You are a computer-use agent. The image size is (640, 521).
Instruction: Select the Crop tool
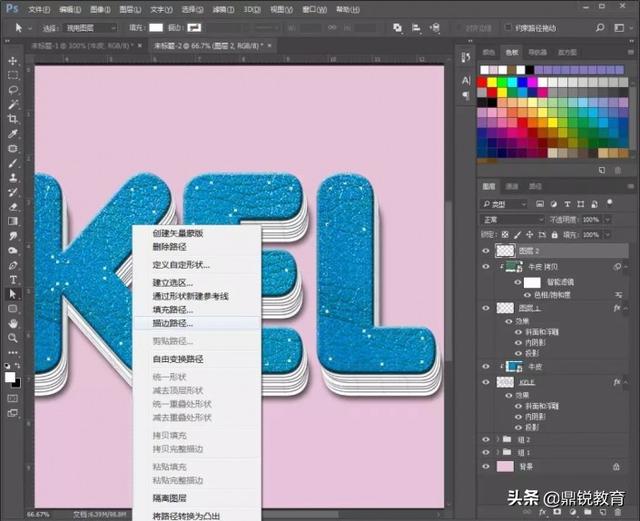(13, 119)
